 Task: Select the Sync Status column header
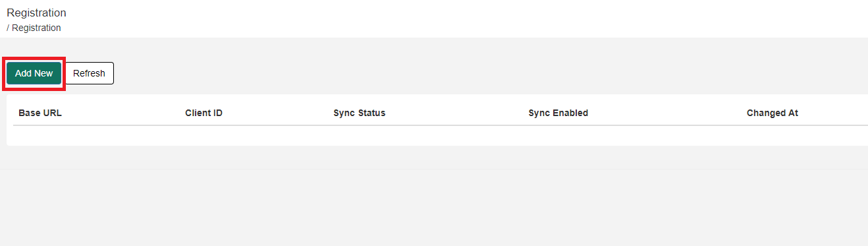coord(360,113)
